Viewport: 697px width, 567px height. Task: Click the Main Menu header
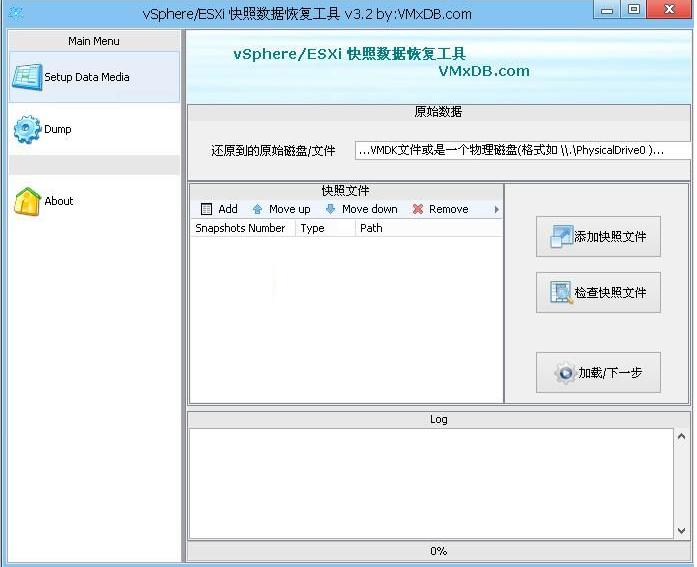tap(94, 41)
